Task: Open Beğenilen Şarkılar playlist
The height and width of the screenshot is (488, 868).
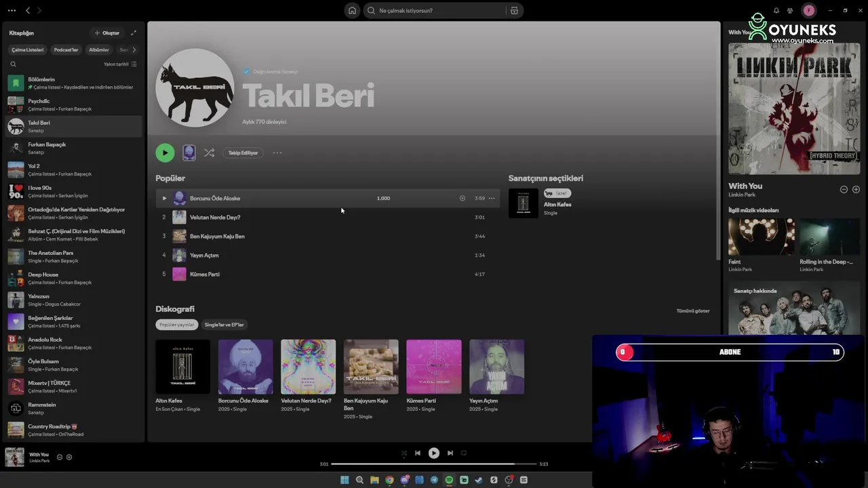Action: pos(73,322)
